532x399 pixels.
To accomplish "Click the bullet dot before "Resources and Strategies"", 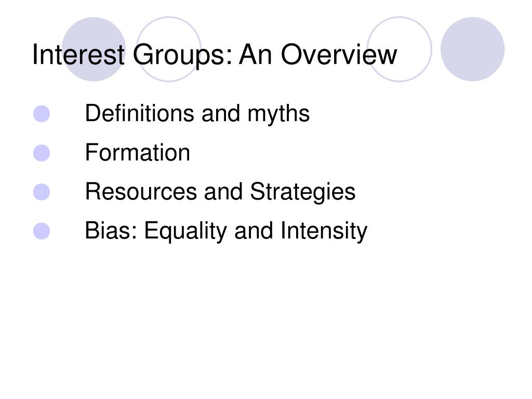I will point(42,192).
